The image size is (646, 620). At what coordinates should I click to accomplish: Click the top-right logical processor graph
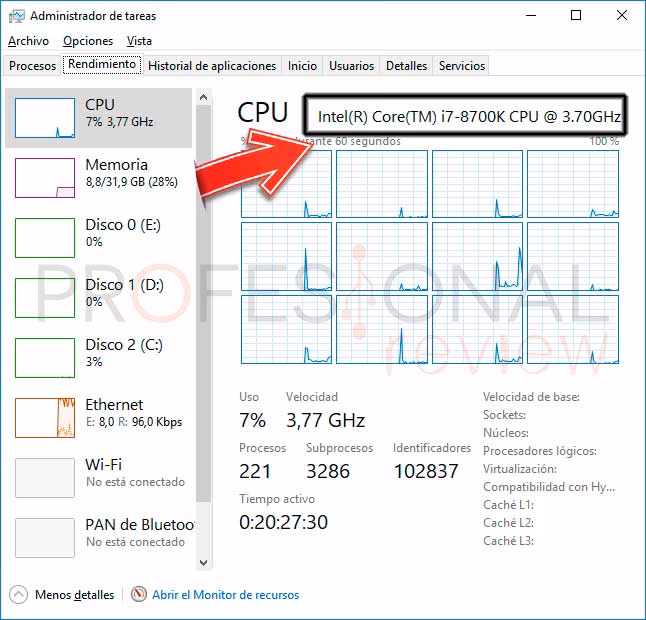[573, 184]
